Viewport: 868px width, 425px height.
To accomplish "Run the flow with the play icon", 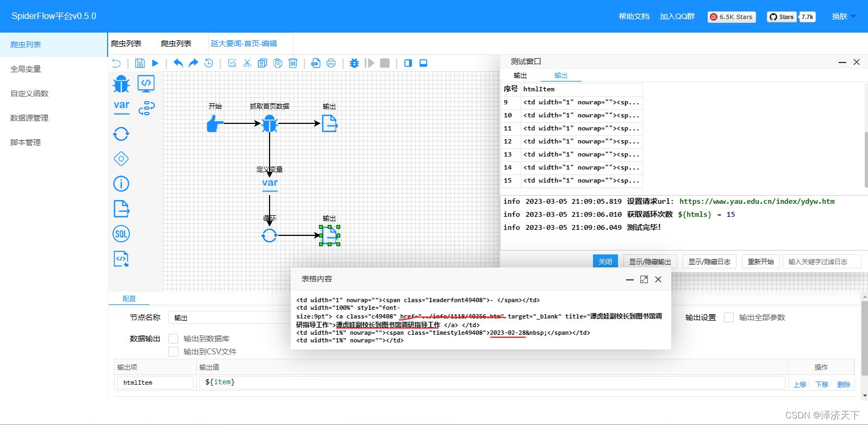I will point(155,63).
